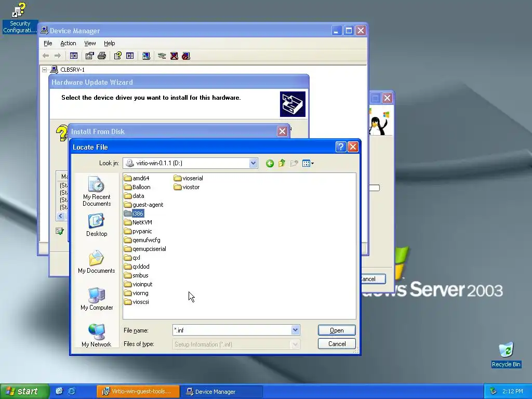Select the vioinput folder
Image resolution: width=532 pixels, height=399 pixels.
pos(138,284)
